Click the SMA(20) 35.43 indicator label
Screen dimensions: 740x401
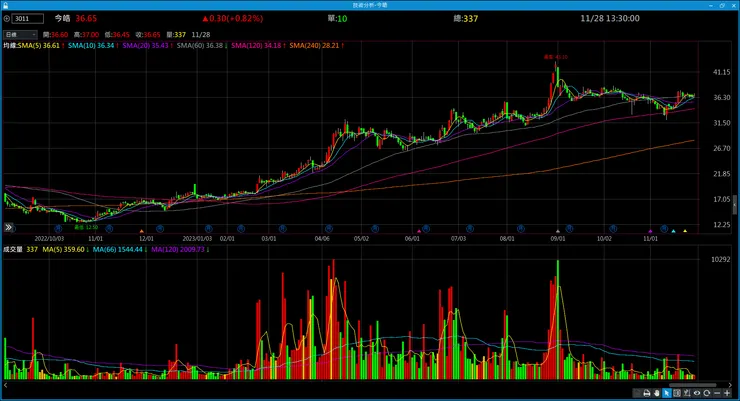145,46
